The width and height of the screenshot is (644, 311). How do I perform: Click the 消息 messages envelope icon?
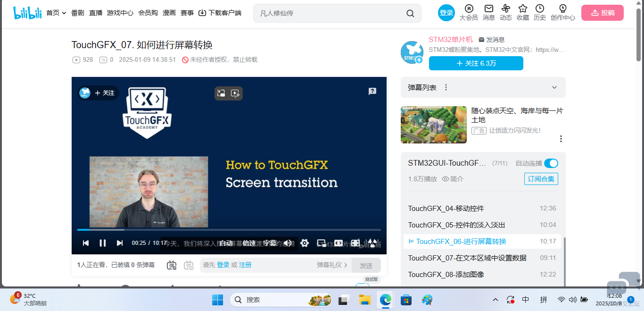(488, 13)
